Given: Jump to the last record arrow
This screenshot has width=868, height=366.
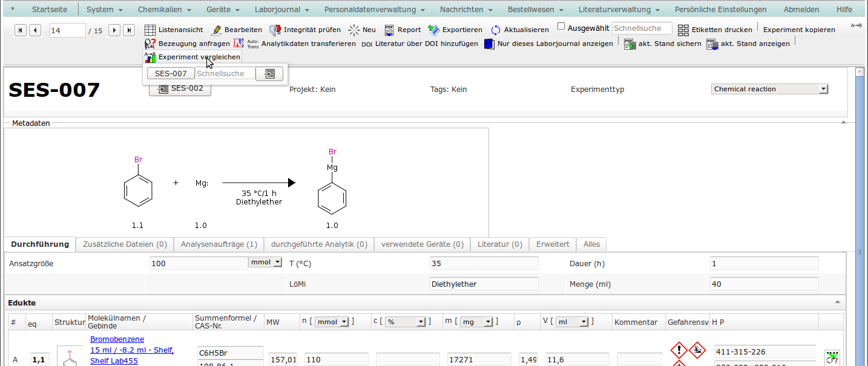Looking at the screenshot, I should [x=129, y=30].
